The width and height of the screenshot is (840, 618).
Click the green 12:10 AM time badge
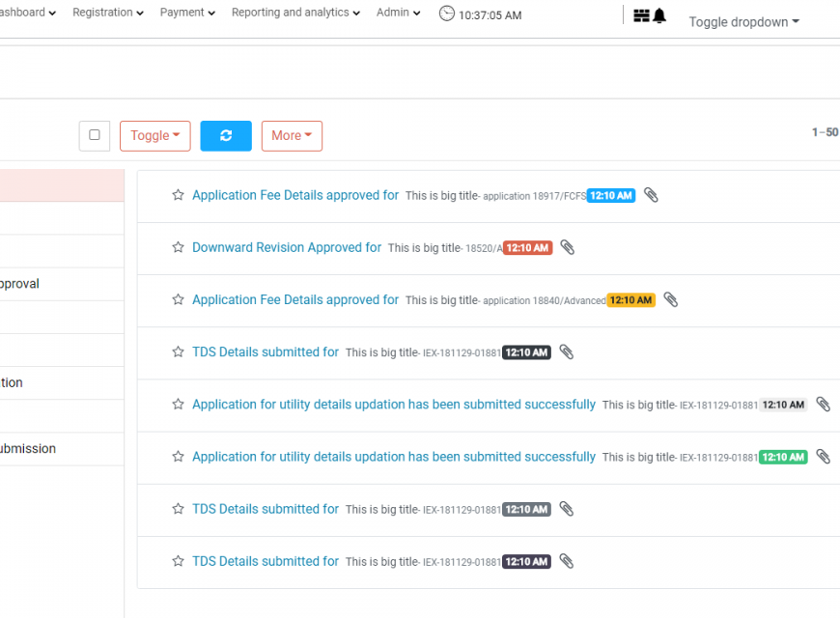tap(783, 457)
